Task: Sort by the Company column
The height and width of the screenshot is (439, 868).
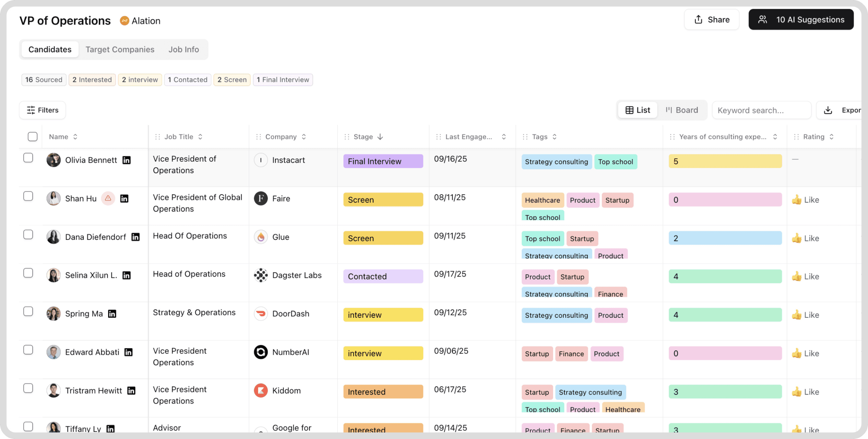Action: pos(304,137)
